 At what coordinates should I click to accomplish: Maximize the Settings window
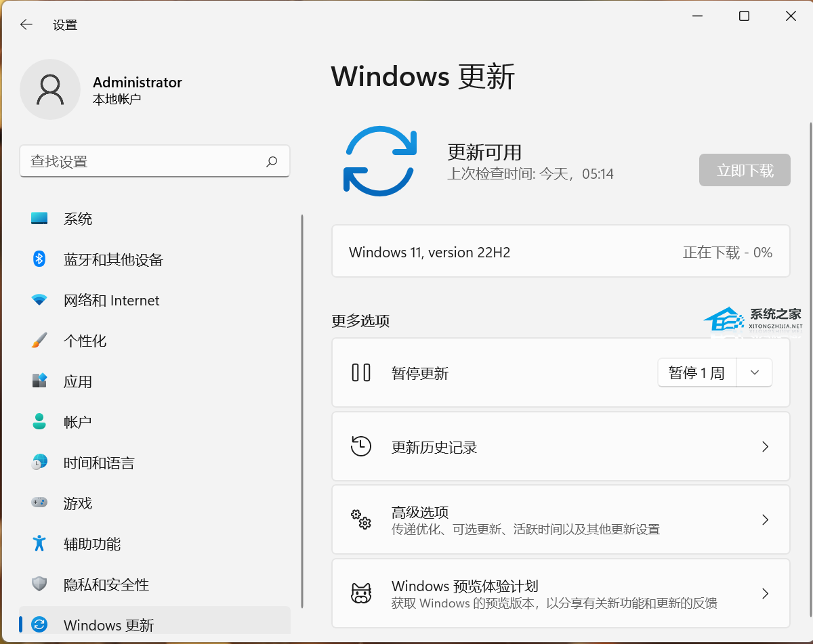pos(744,16)
